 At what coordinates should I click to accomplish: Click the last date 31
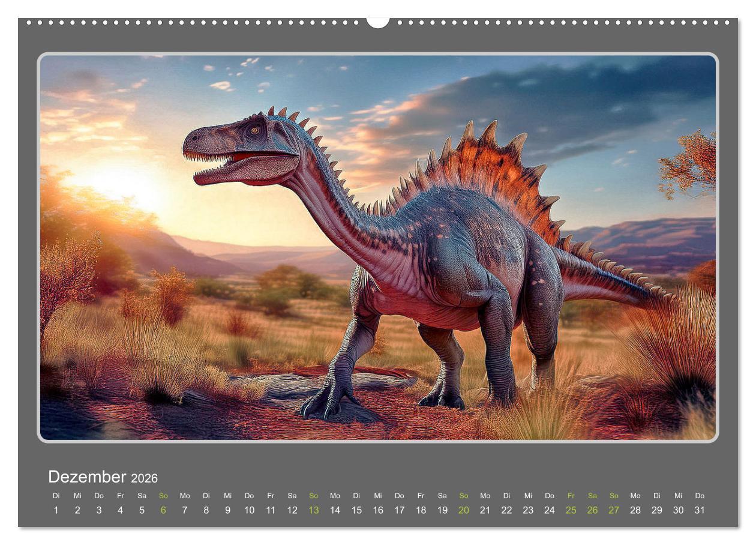tap(700, 510)
